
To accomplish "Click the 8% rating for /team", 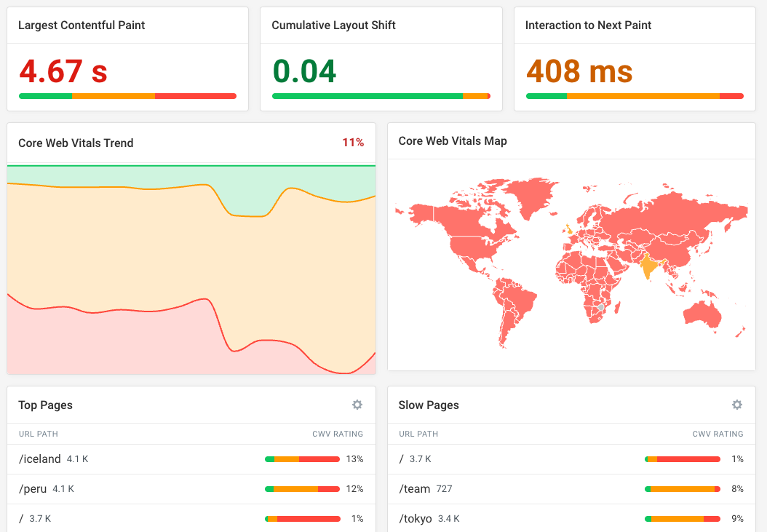I will 738,489.
